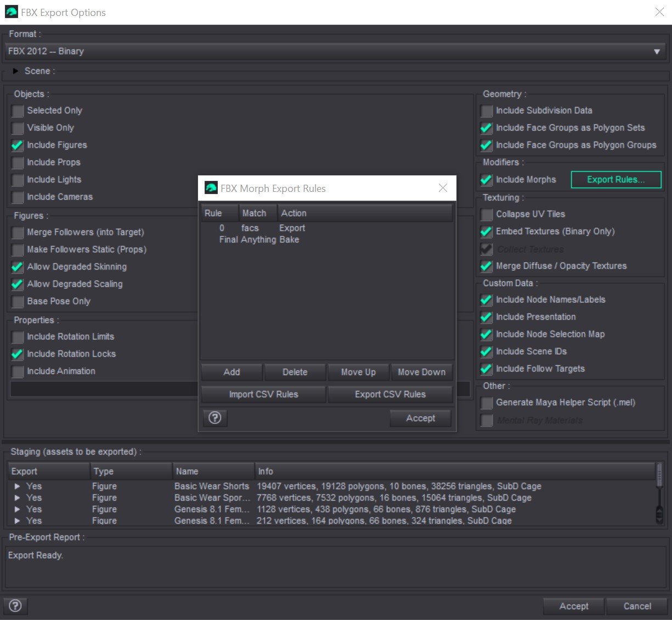This screenshot has height=620, width=672.
Task: Click Accept in FBX Export Options
Action: 574,606
